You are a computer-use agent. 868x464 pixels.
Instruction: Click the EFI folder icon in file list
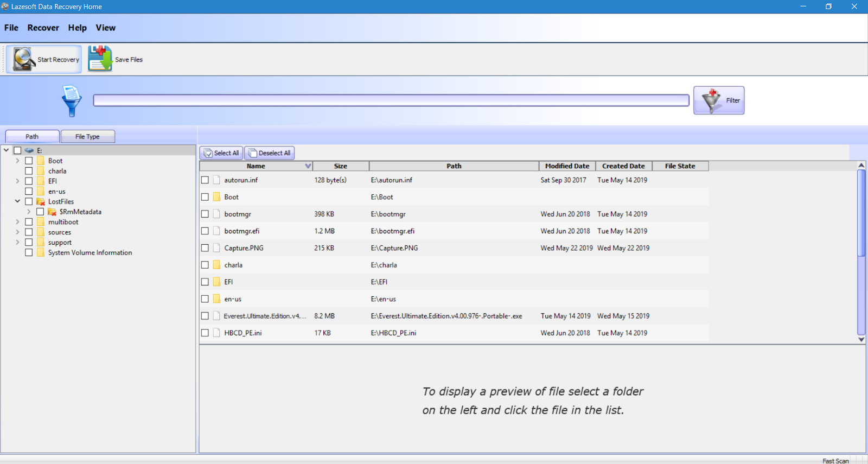click(x=216, y=282)
